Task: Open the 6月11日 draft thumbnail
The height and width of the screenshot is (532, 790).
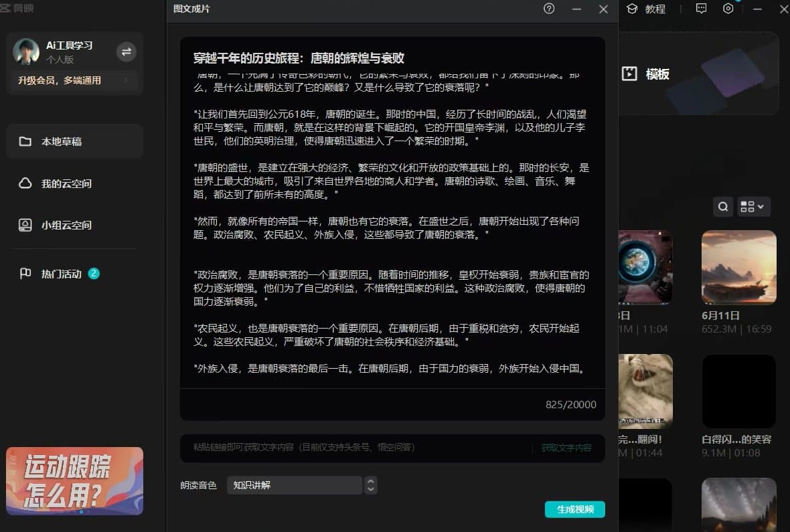Action: pos(738,267)
